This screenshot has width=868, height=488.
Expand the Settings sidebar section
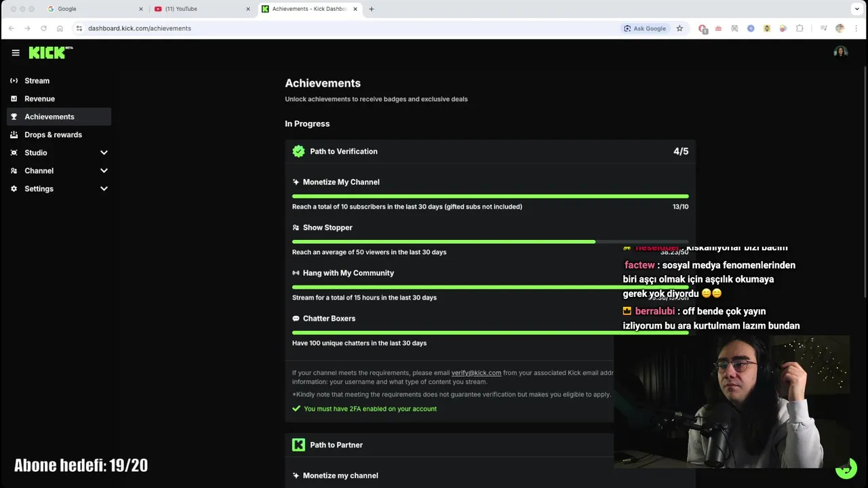pyautogui.click(x=104, y=188)
